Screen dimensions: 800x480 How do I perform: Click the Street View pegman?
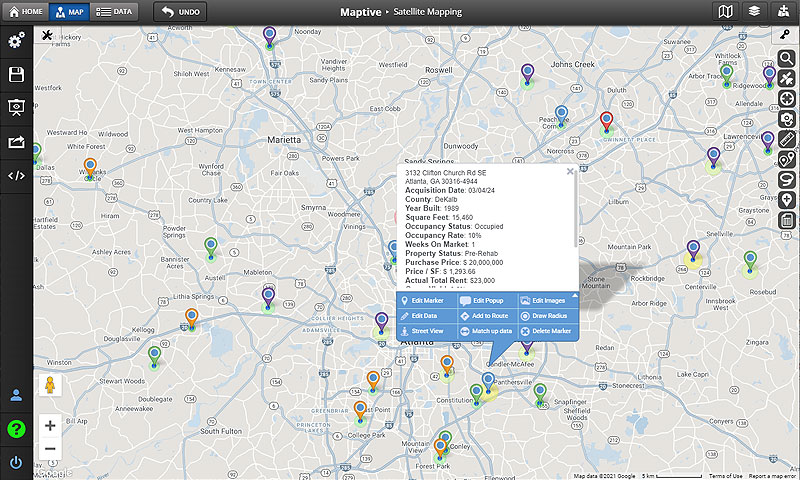click(x=50, y=385)
